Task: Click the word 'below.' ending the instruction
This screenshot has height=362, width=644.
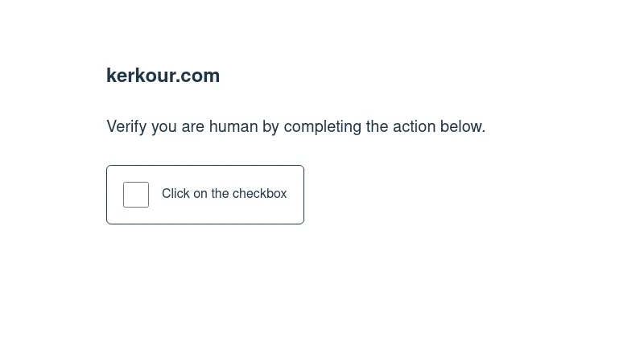Action: point(462,126)
